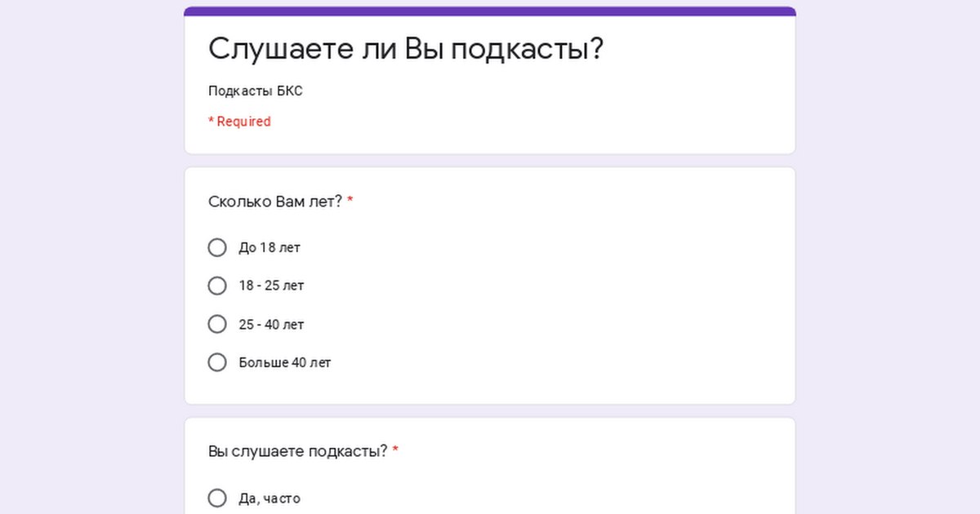Pick the "25 - 40 лет" radio circle
Viewport: 980px width, 514px height.
tap(217, 324)
